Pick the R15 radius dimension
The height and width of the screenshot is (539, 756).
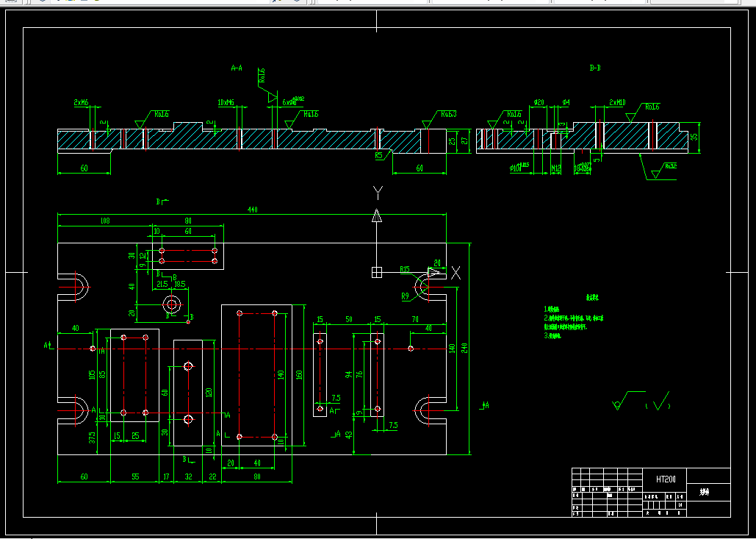(x=405, y=269)
